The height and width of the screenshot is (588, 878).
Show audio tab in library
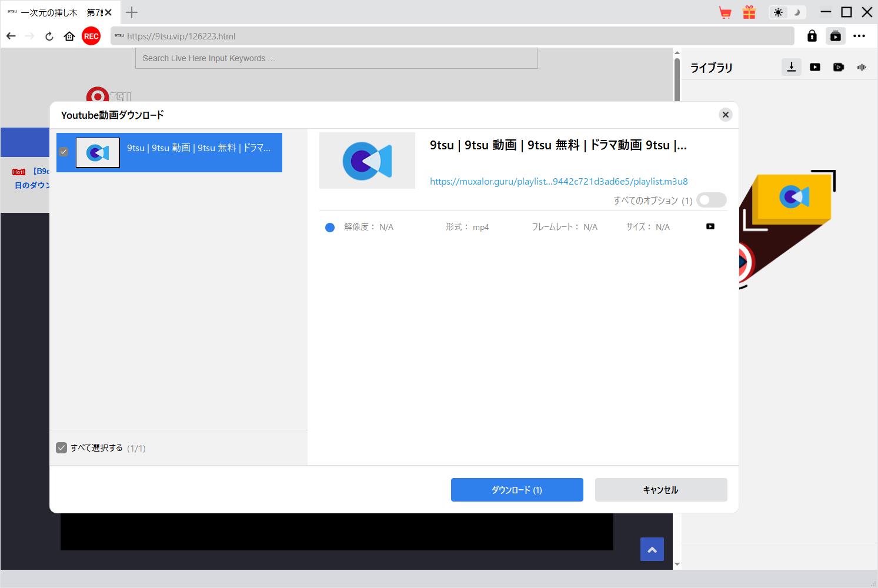[x=862, y=67]
